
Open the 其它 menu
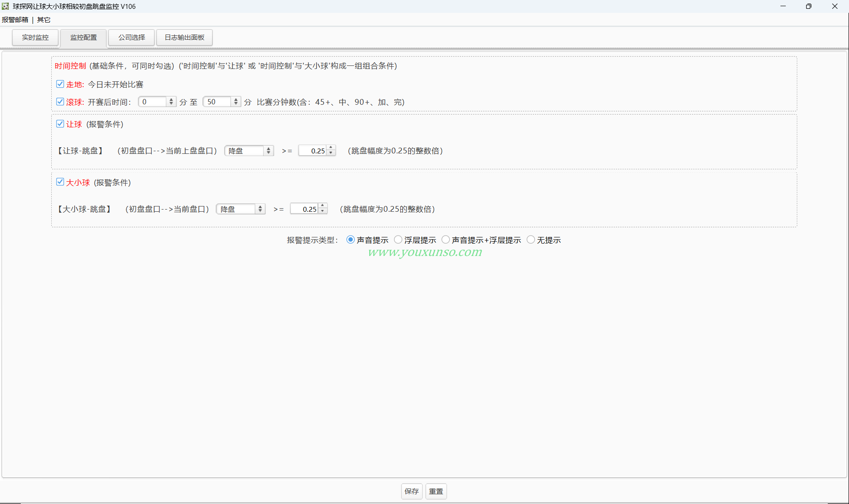pos(44,20)
